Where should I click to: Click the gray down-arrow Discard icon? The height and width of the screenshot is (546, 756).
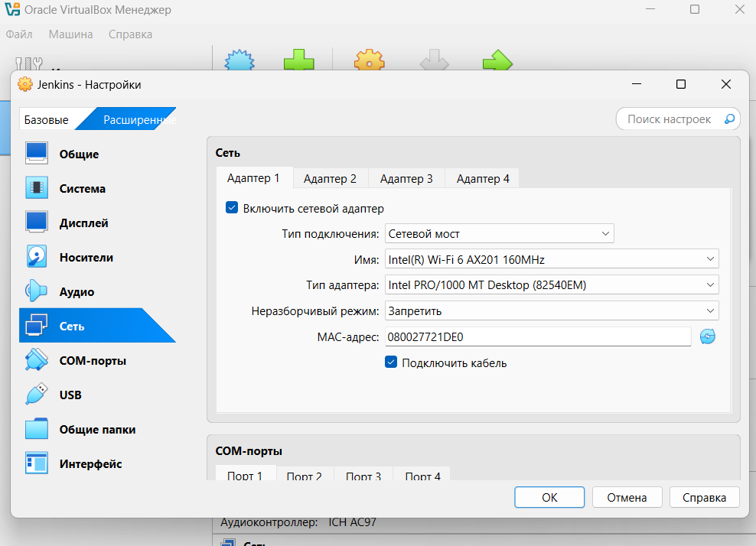coord(435,60)
